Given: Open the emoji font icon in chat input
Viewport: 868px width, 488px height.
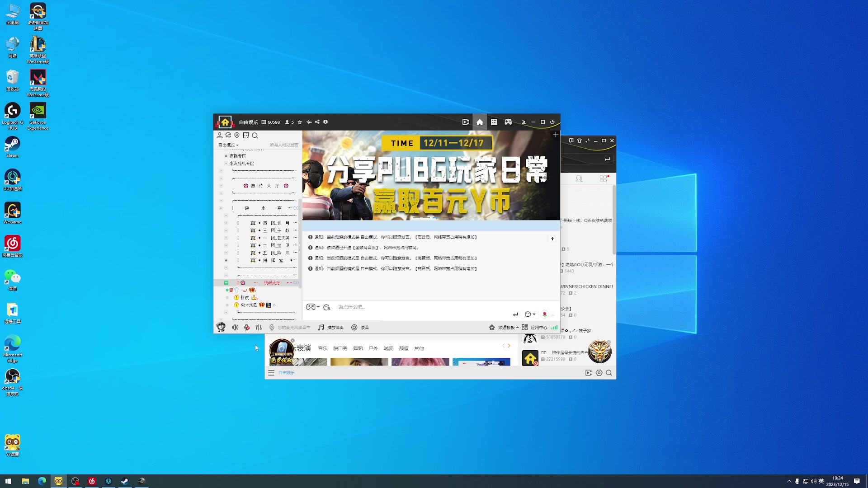Looking at the screenshot, I should click(327, 307).
